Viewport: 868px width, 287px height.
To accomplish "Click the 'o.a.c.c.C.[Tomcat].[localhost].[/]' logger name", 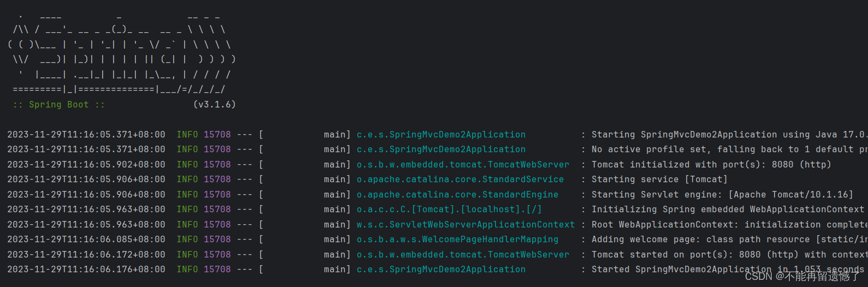I will (449, 210).
